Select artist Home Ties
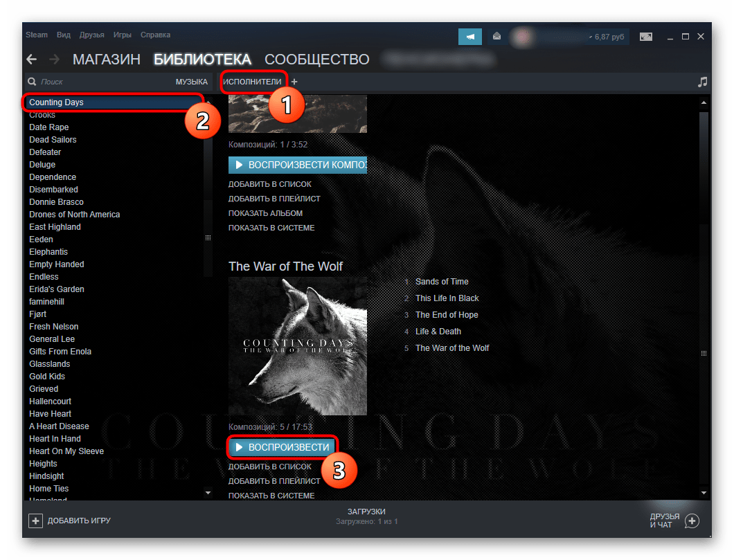 [x=48, y=489]
